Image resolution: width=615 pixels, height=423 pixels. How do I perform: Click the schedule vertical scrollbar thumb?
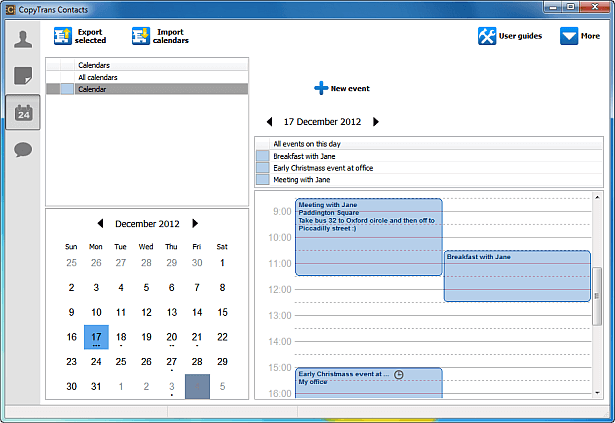pos(597,296)
